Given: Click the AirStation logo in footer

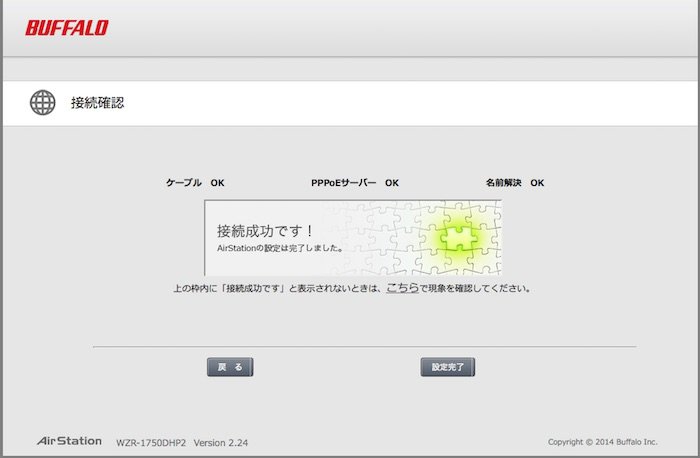Looking at the screenshot, I should click(69, 441).
